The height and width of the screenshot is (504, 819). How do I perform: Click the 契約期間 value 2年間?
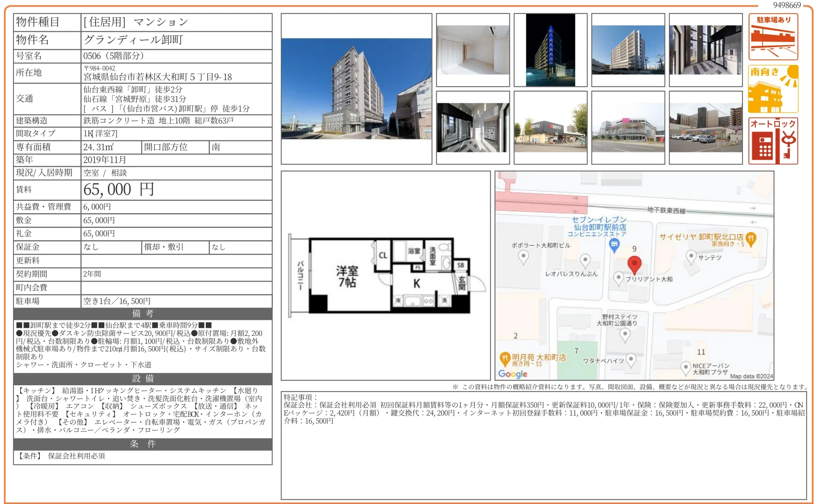92,274
